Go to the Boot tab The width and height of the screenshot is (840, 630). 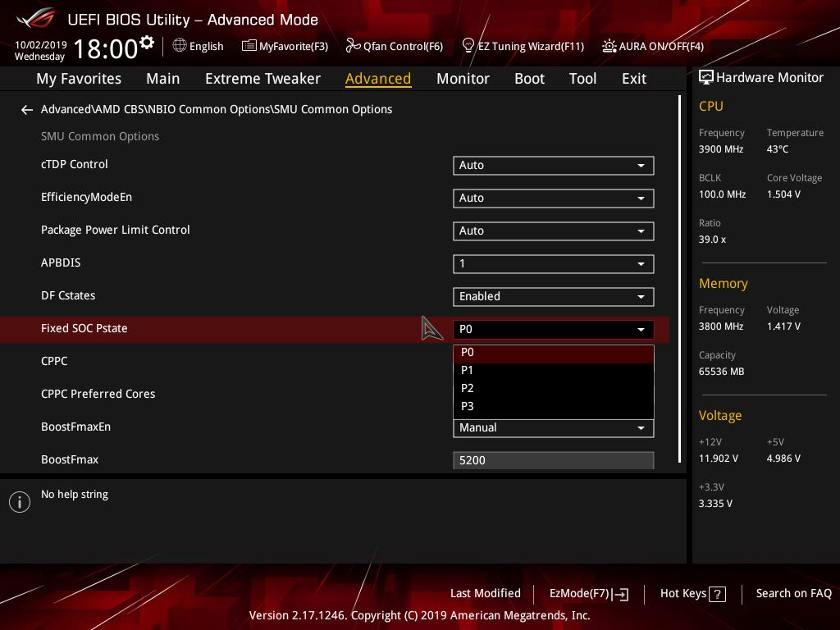point(529,79)
